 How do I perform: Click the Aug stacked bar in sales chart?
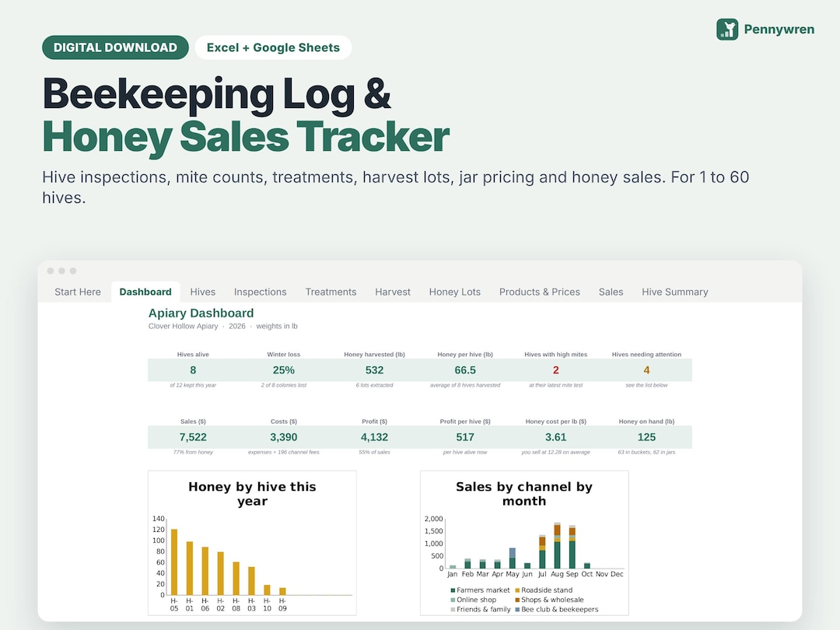(557, 545)
